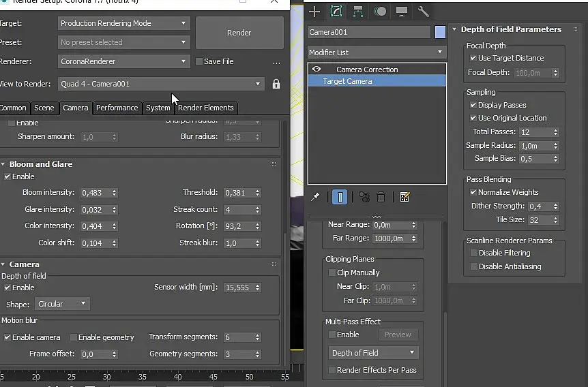Toggle Use Original Location checkbox
This screenshot has height=387, width=588.
click(473, 118)
